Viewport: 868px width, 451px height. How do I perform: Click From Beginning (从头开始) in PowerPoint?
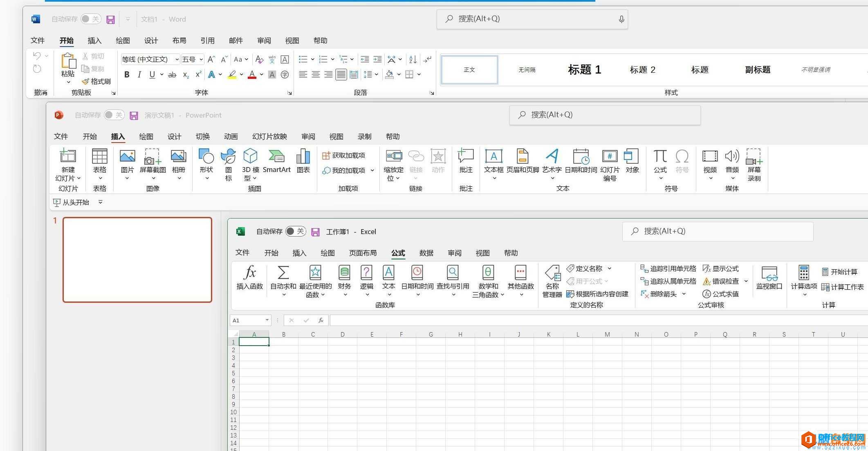point(72,202)
